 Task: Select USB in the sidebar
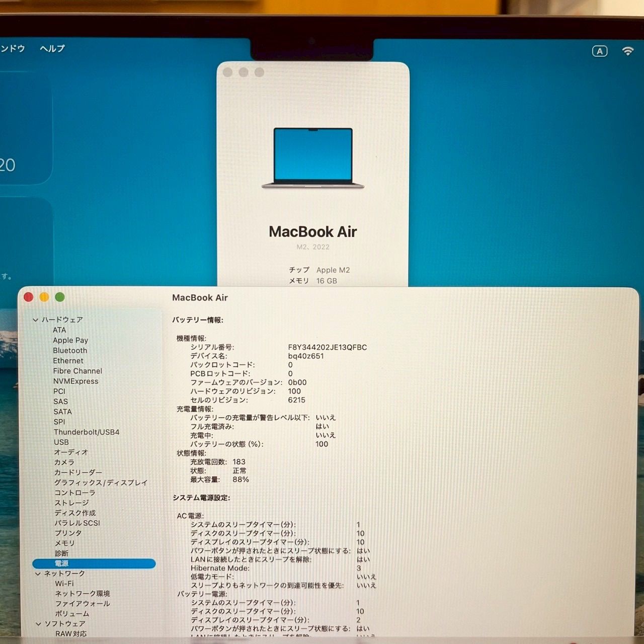61,442
